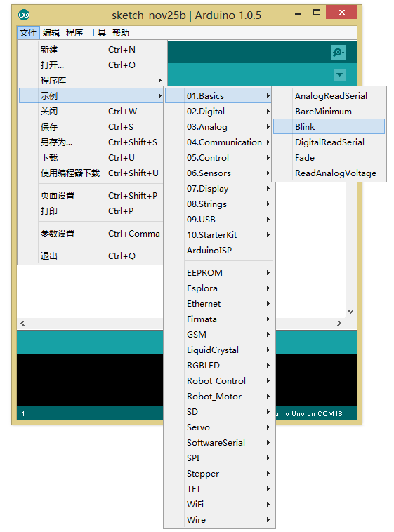
Task: Select 下载 menu entry
Action: [91, 157]
